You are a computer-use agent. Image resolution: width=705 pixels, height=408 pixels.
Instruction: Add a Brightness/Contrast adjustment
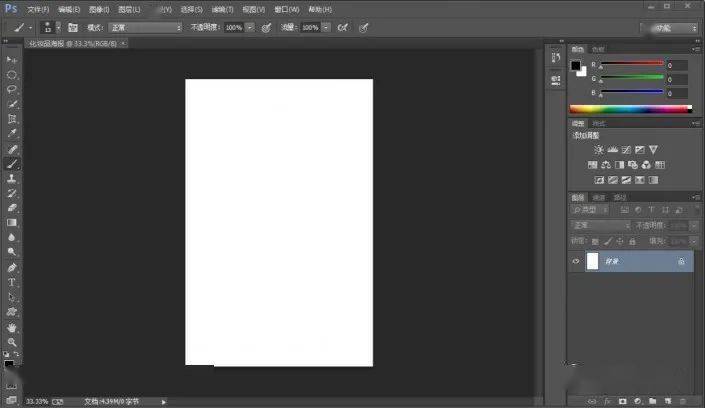pyautogui.click(x=598, y=149)
